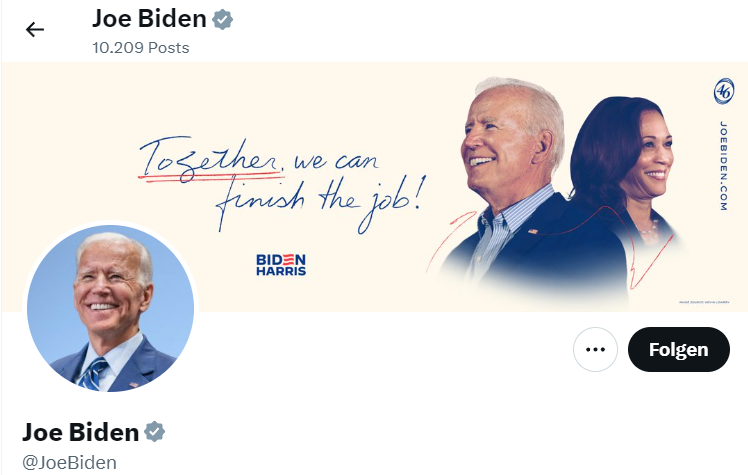The width and height of the screenshot is (748, 475).
Task: Click the large Joe Biden profile display name
Action: tap(80, 432)
